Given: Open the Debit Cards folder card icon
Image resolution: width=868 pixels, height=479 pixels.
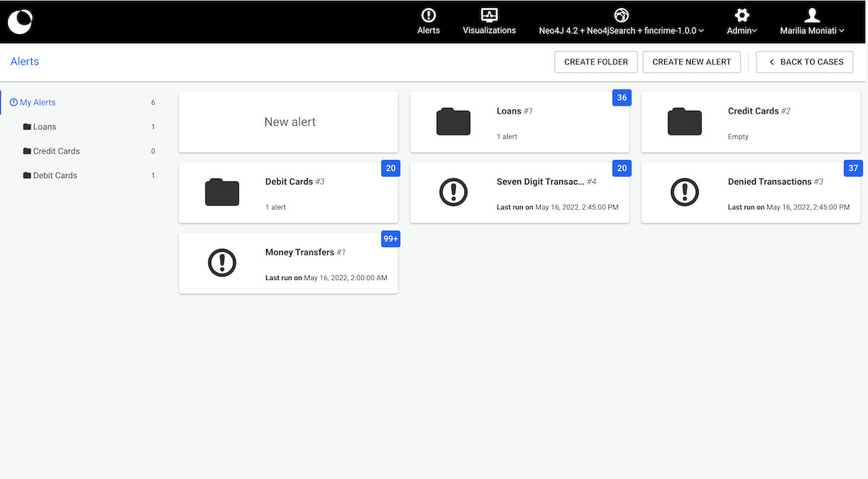Looking at the screenshot, I should [222, 192].
